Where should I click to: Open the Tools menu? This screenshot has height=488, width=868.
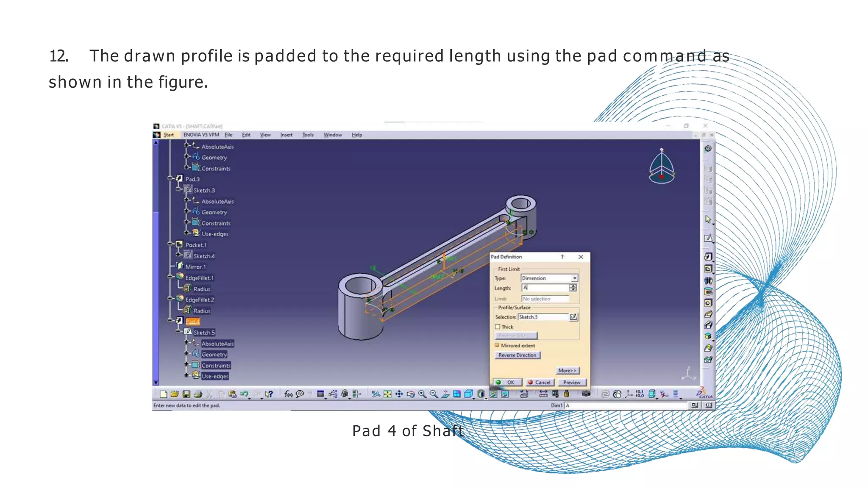308,135
